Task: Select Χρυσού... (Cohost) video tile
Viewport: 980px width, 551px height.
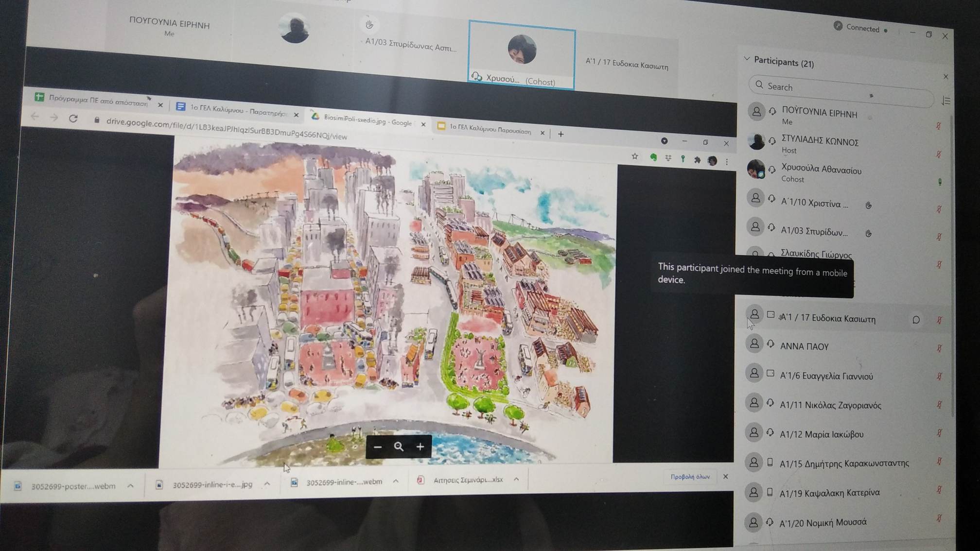Action: tap(522, 55)
